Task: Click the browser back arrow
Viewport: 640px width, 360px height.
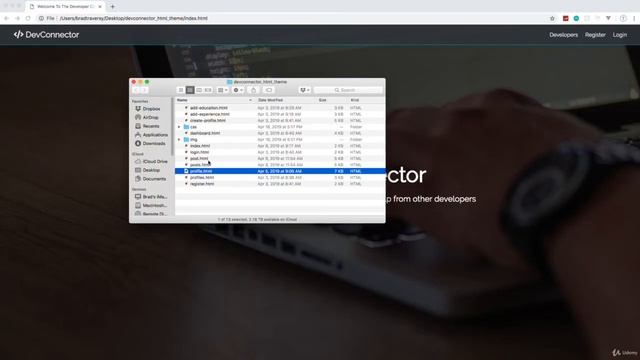Action: pos(6,18)
